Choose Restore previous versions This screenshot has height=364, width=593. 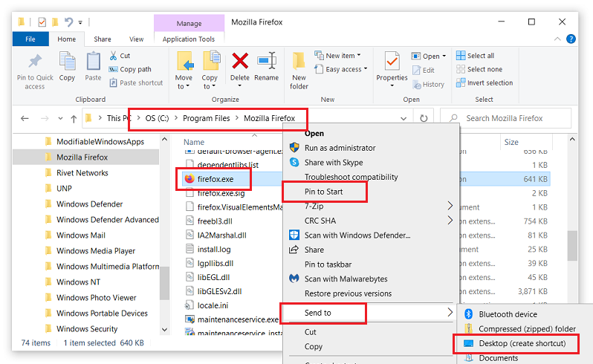[349, 293]
